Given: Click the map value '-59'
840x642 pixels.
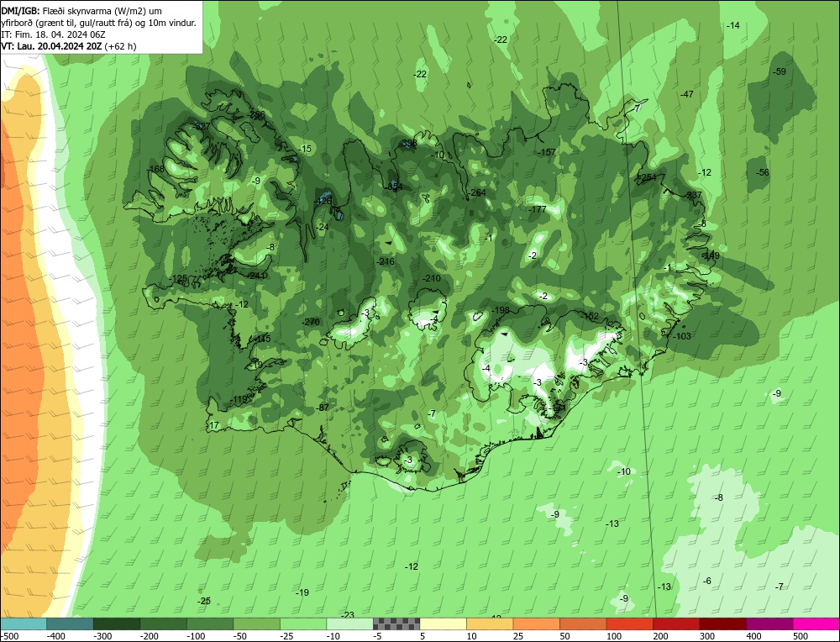Looking at the screenshot, I should click(x=780, y=71).
